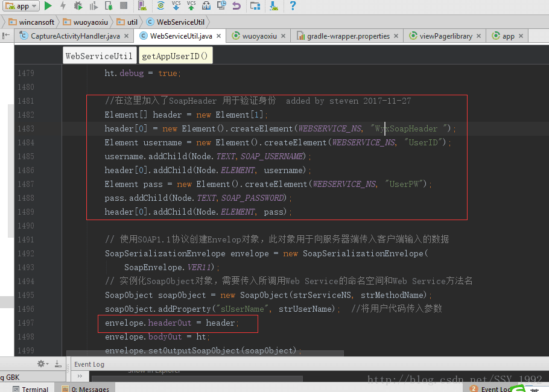Viewport: 549px width, 392px height.
Task: Click 'sUserName' string literal
Action: (x=242, y=309)
